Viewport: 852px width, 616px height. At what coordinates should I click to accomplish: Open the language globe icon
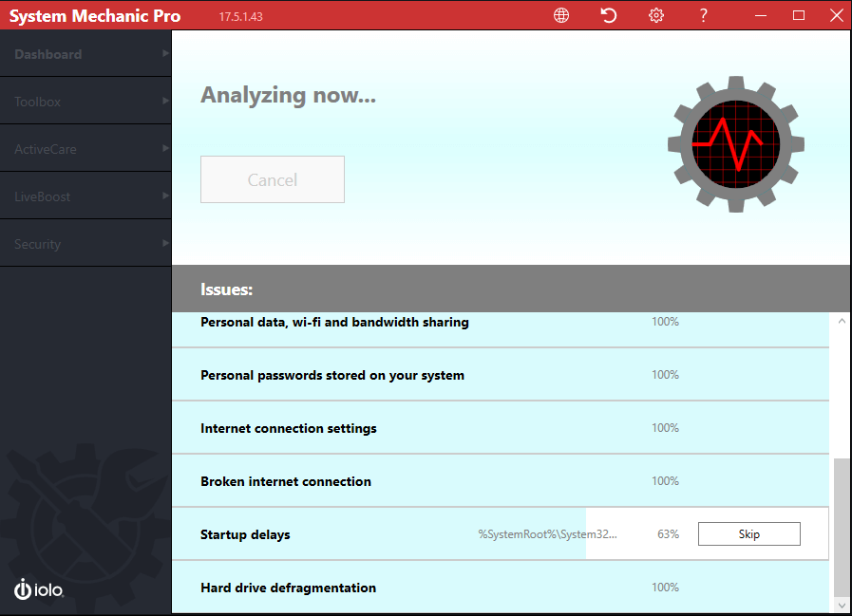coord(561,15)
